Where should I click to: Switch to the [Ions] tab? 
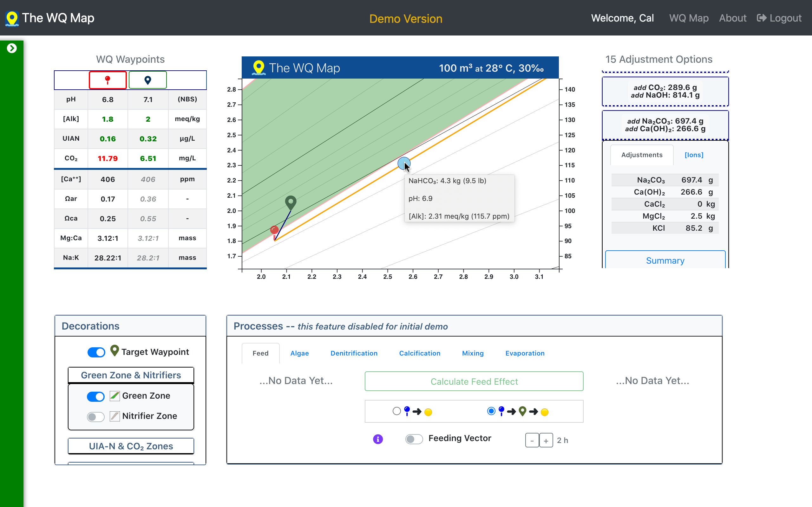pos(694,155)
